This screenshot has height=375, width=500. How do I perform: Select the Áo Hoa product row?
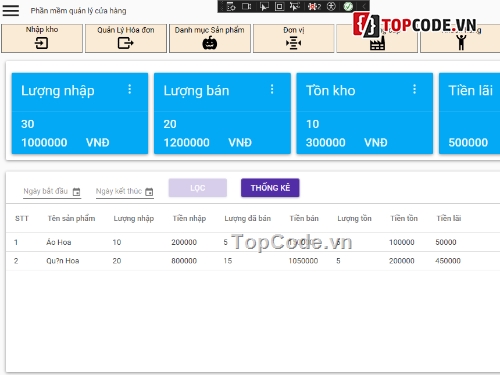click(x=253, y=242)
